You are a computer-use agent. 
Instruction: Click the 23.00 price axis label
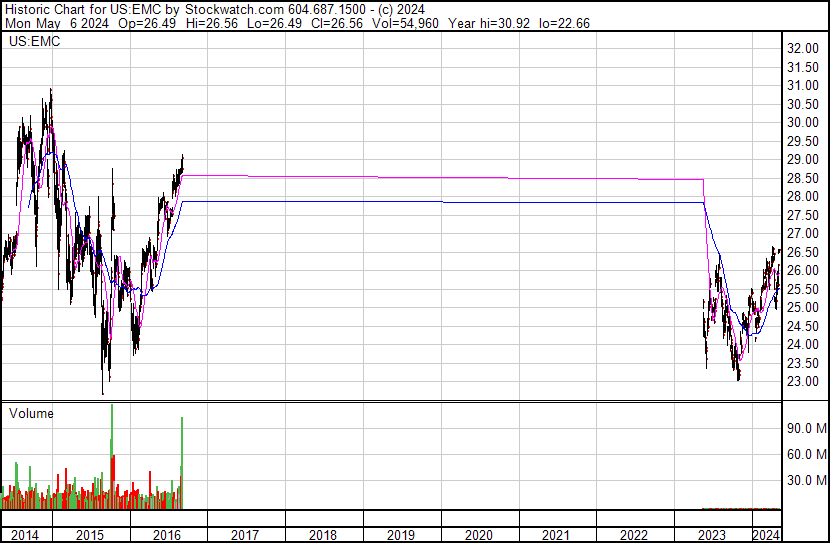coord(803,382)
